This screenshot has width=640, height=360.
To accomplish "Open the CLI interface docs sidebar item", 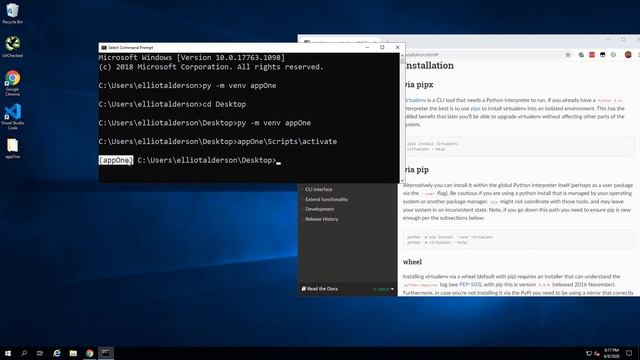I will pos(319,189).
